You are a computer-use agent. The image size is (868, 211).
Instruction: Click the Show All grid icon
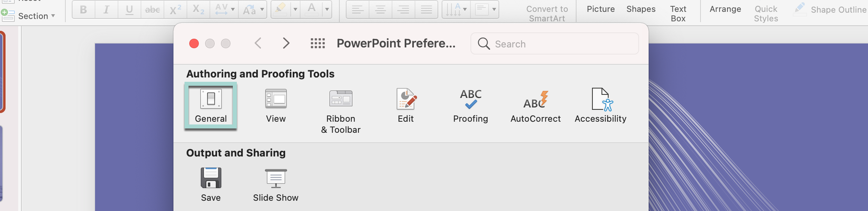pyautogui.click(x=318, y=43)
